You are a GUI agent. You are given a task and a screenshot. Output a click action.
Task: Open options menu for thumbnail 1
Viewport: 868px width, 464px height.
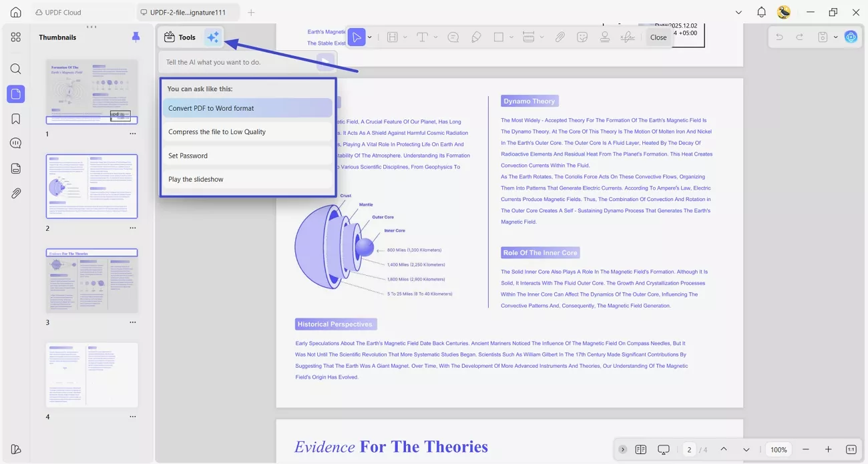(x=133, y=134)
